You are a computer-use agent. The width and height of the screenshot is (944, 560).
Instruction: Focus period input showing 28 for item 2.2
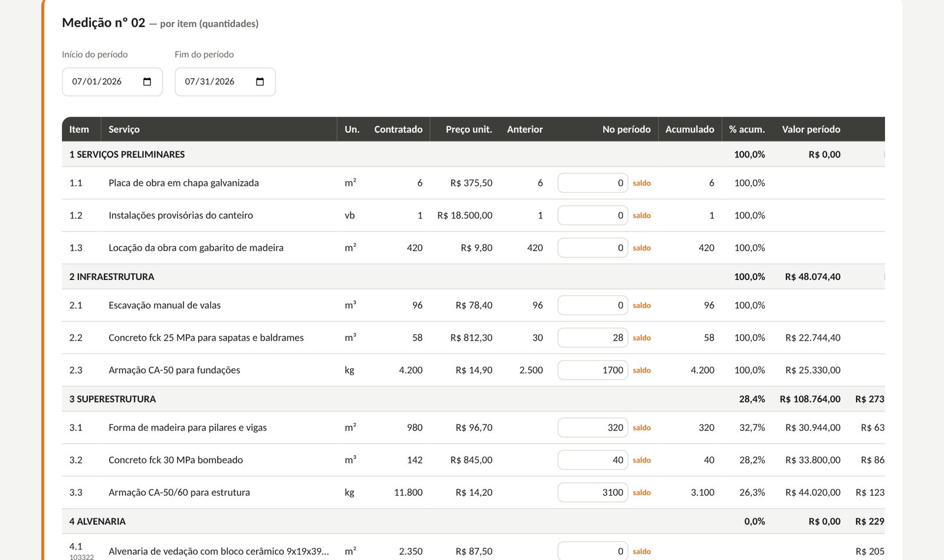click(592, 338)
